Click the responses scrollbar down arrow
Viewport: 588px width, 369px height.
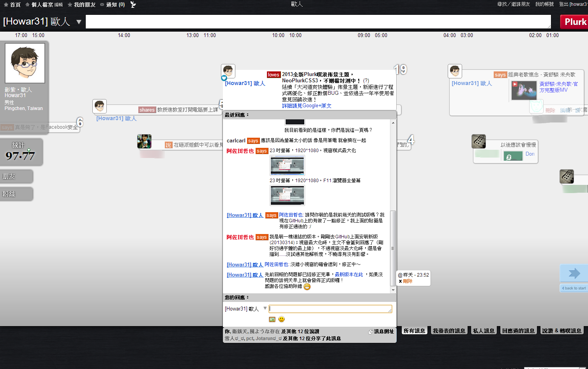pyautogui.click(x=393, y=290)
